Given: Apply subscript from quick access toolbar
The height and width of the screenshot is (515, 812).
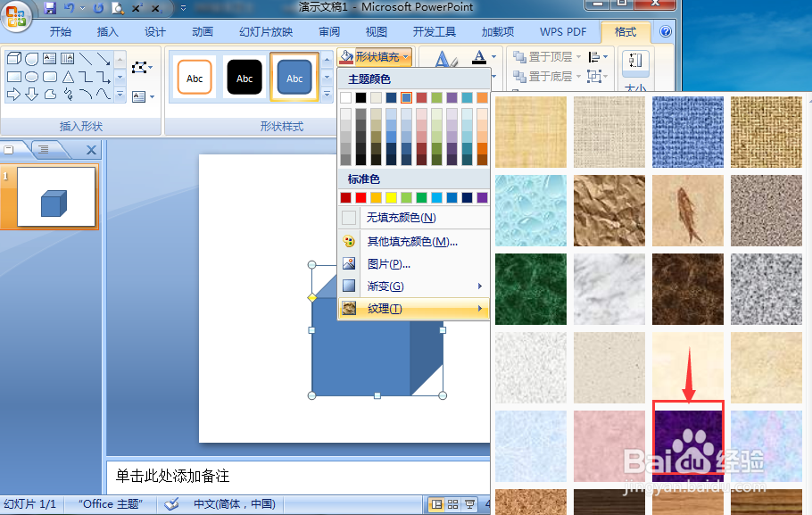Looking at the screenshot, I should (156, 8).
